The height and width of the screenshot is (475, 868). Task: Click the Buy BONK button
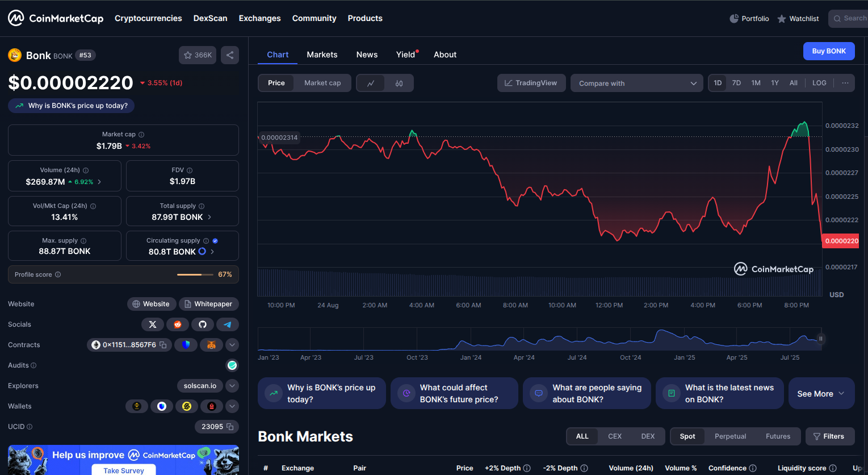point(829,51)
